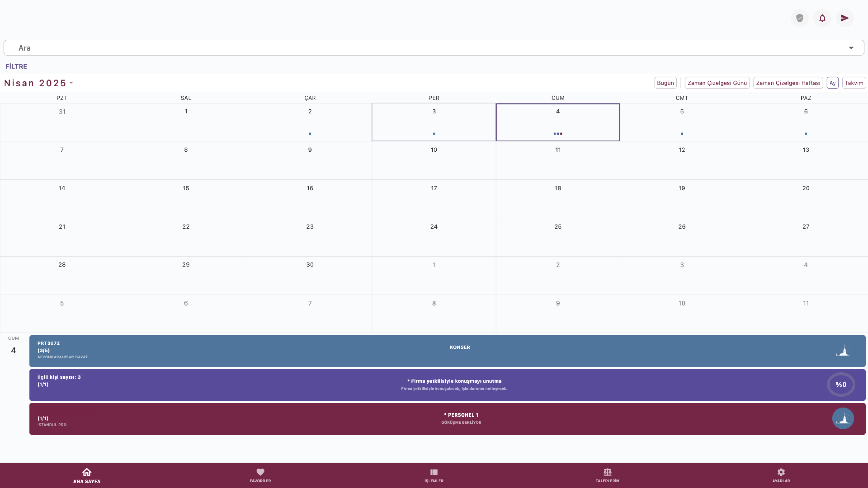
Task: Switch to Zaman Çizelgesi Haftası view
Action: 788,83
